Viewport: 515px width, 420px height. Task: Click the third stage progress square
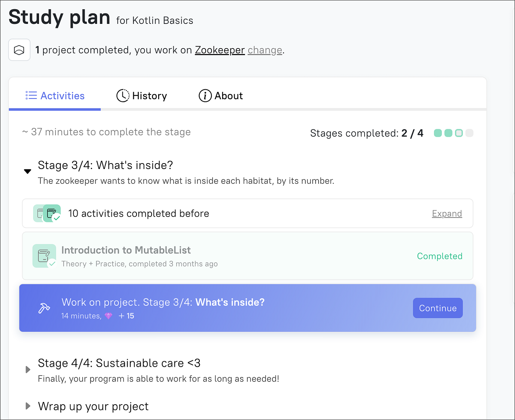click(459, 133)
